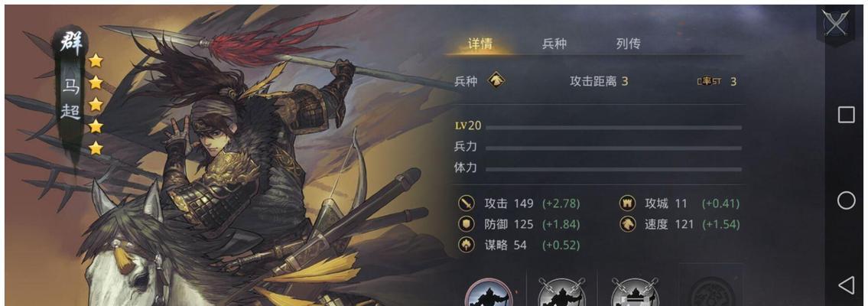This screenshot has height=306, width=868.
Task: Open the second skill slot icon
Action: tap(562, 292)
